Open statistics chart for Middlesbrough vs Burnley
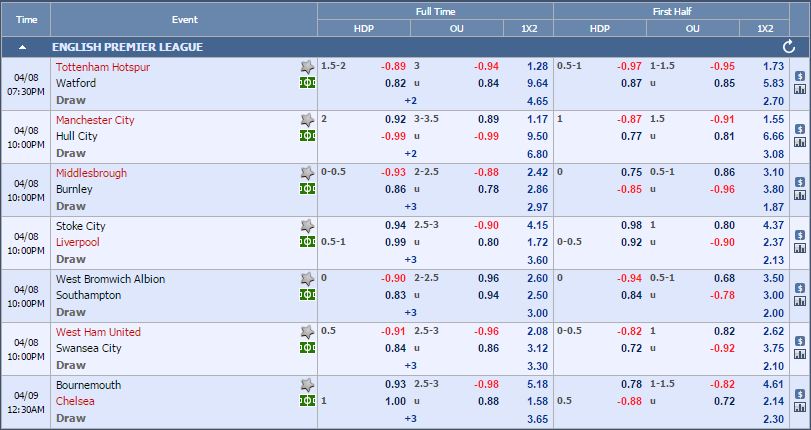The height and width of the screenshot is (430, 811). (800, 195)
